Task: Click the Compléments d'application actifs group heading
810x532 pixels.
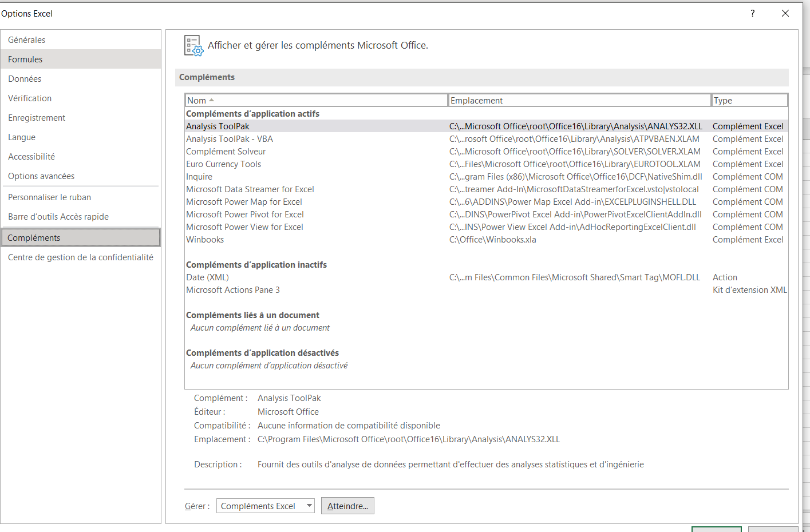Action: tap(252, 114)
